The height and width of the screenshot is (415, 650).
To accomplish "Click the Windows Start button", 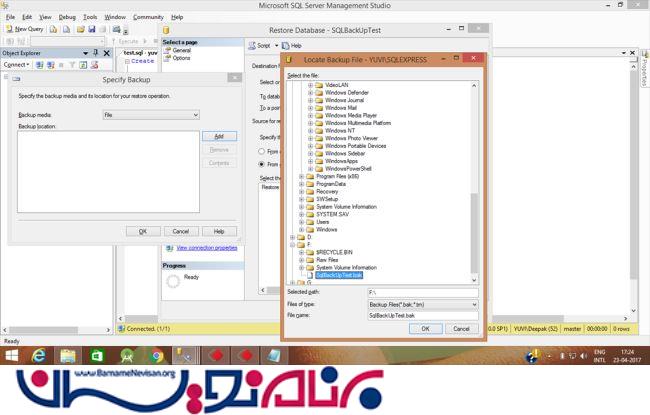I will tap(12, 356).
